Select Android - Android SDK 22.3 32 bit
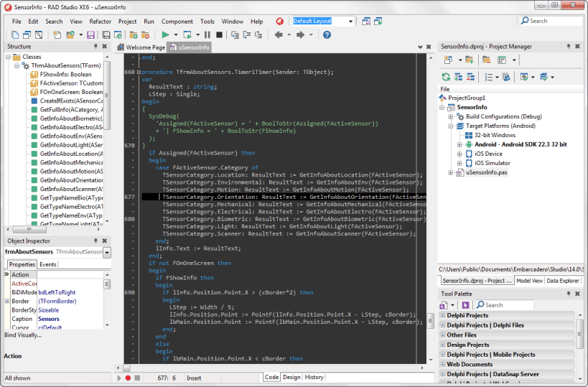 (521, 144)
